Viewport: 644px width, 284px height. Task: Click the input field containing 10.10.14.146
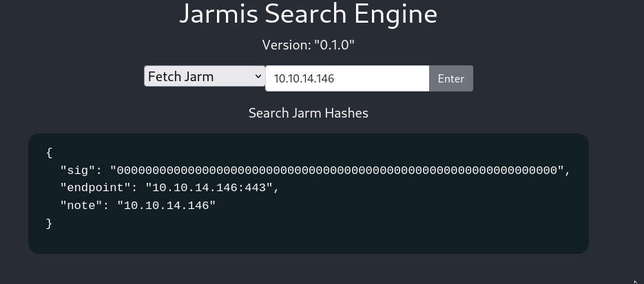point(346,78)
